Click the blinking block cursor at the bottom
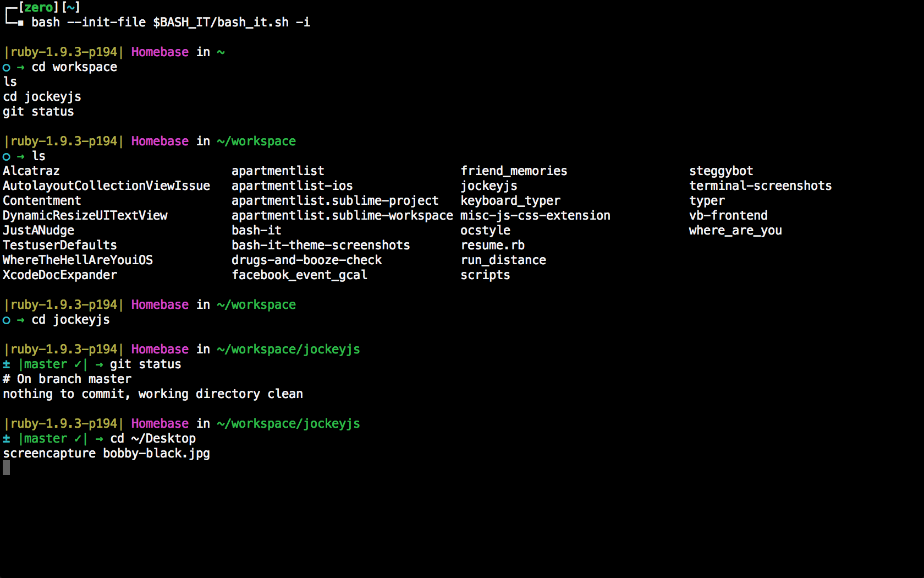Viewport: 924px width, 578px height. 6,468
